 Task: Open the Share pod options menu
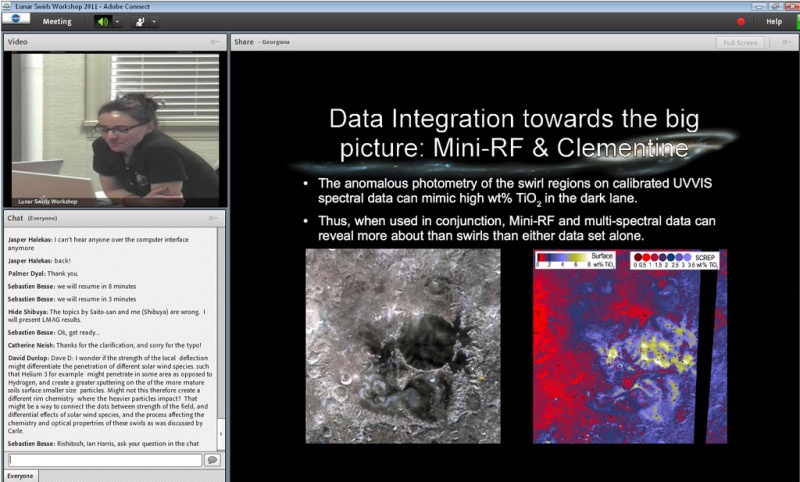point(786,42)
